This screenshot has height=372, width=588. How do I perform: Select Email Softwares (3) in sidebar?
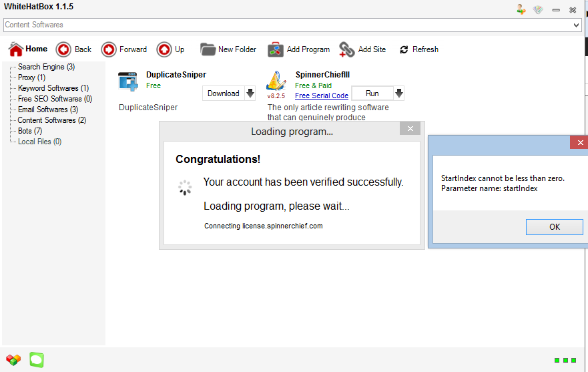point(47,110)
